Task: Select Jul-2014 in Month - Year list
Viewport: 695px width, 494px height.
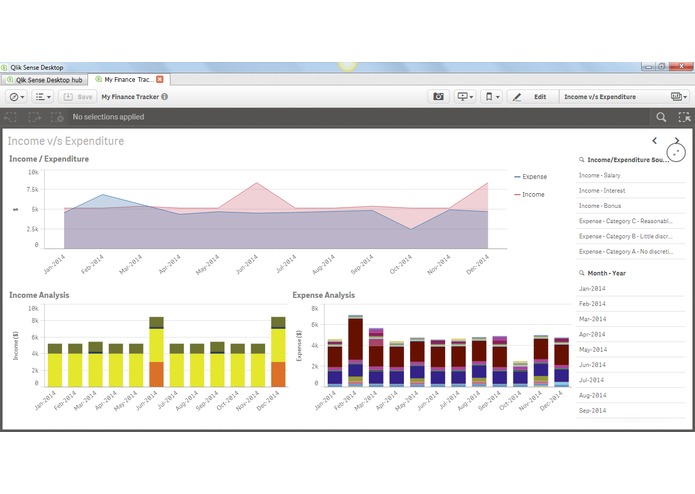Action: point(631,380)
